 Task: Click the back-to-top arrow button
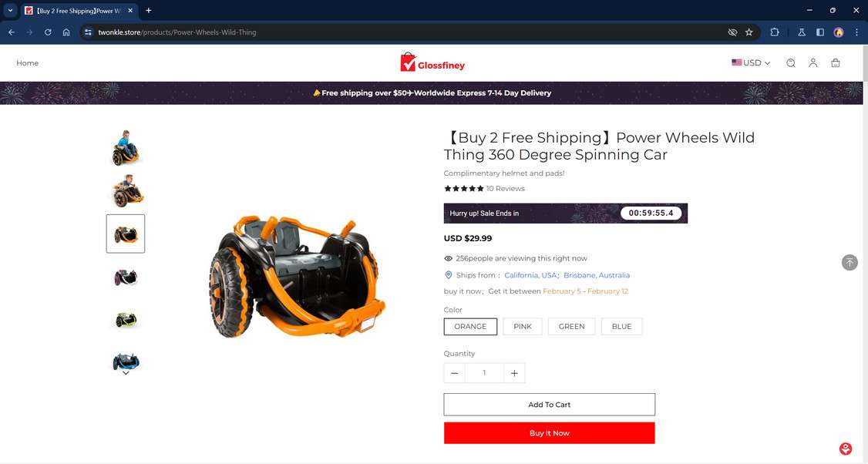point(849,263)
